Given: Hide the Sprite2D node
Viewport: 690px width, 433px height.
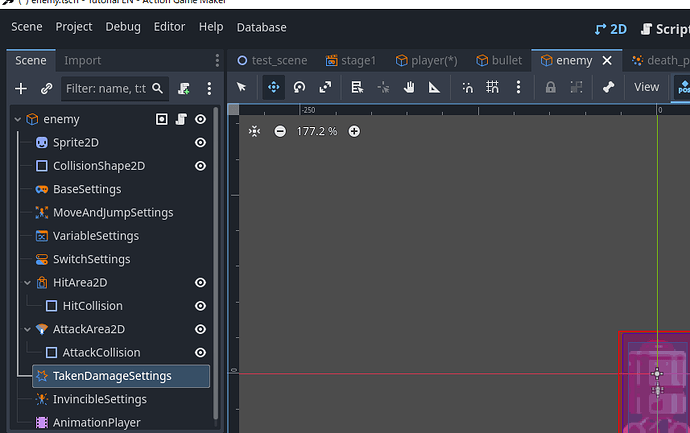Looking at the screenshot, I should [x=201, y=143].
